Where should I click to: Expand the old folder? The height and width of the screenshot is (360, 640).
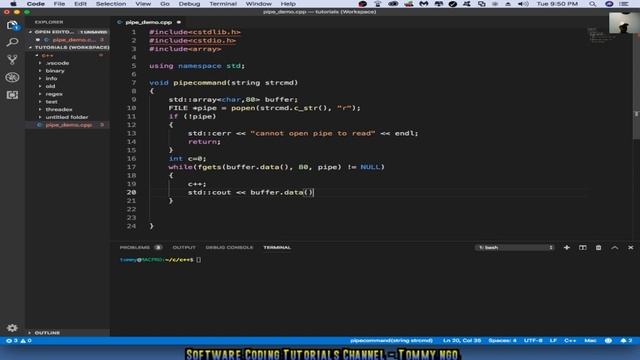coord(50,86)
